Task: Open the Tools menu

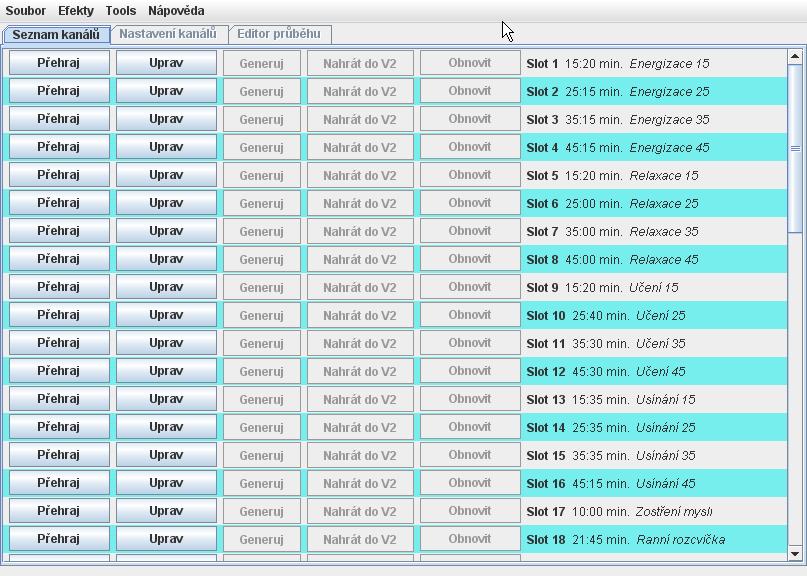Action: pyautogui.click(x=121, y=11)
